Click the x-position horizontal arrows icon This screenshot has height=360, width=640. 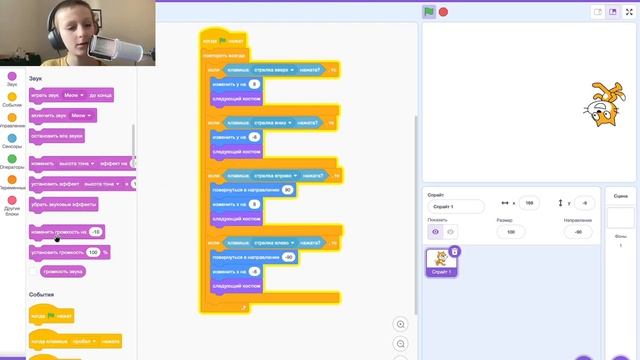505,203
